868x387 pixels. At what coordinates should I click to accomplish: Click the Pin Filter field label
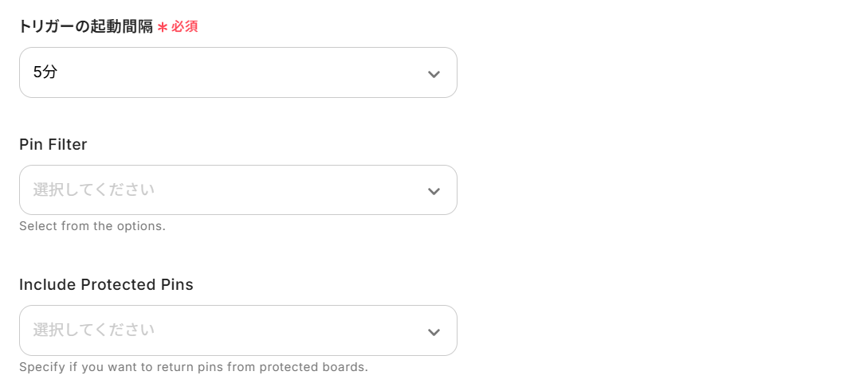53,144
